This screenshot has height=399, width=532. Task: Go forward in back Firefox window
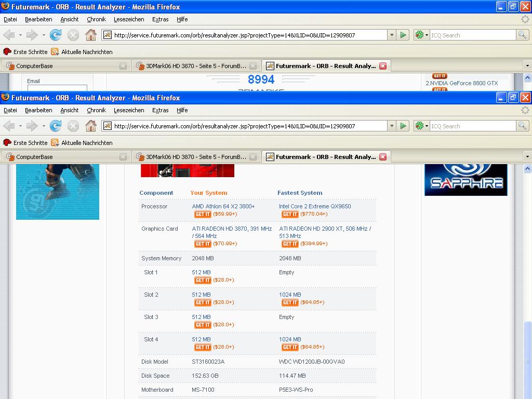tap(32, 35)
